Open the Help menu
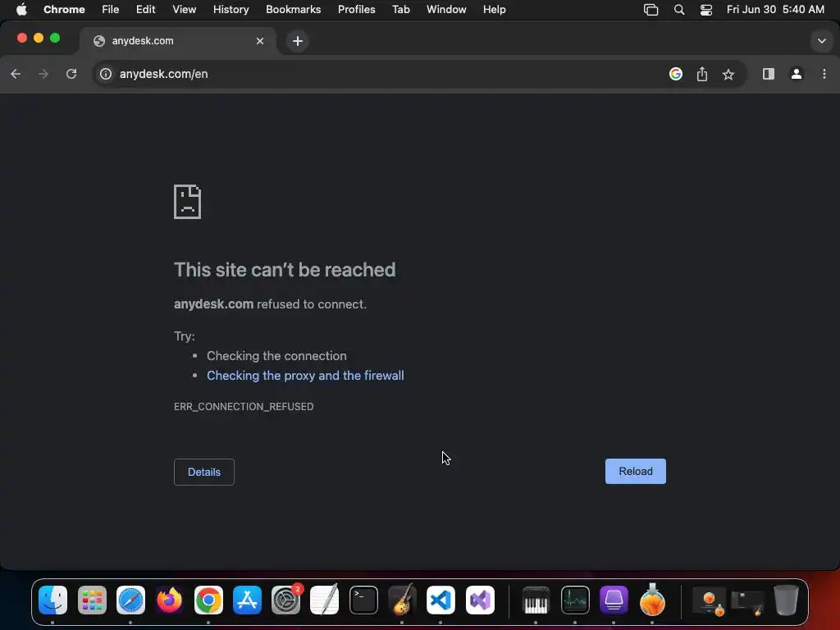The height and width of the screenshot is (630, 840). click(x=494, y=9)
